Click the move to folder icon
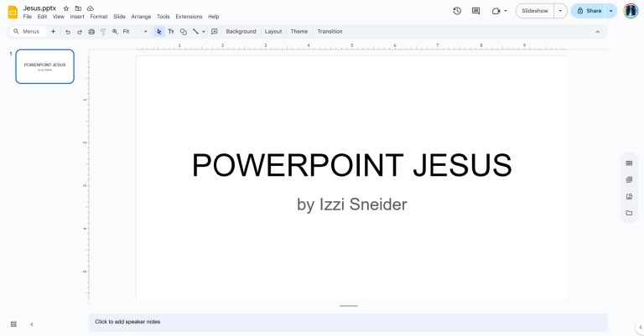The image size is (644, 336). (x=78, y=8)
